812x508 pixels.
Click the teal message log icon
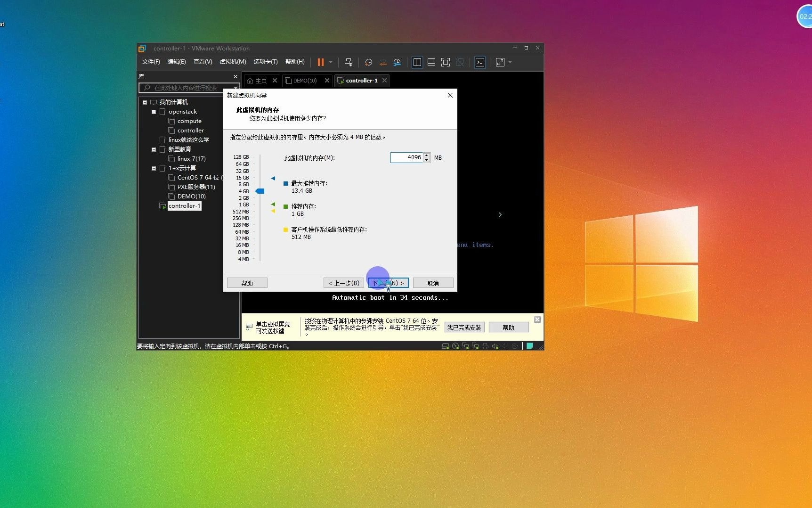(x=530, y=346)
